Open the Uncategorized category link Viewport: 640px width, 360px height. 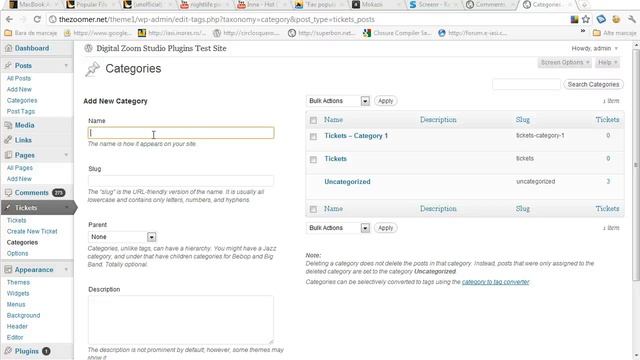[x=347, y=182]
